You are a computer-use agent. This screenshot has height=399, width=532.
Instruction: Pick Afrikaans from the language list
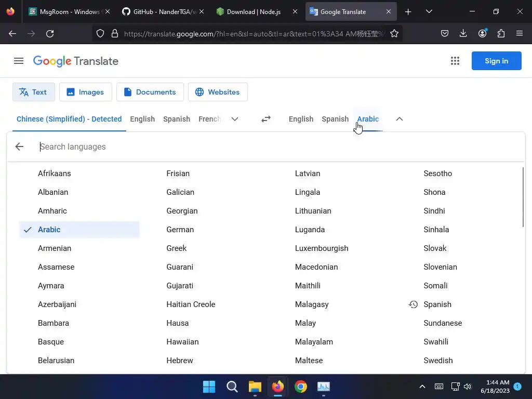tap(54, 174)
